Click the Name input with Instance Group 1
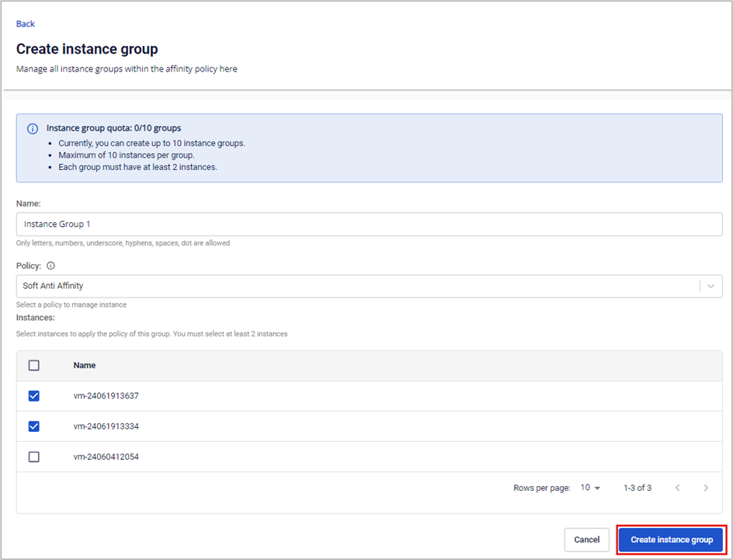 point(369,224)
